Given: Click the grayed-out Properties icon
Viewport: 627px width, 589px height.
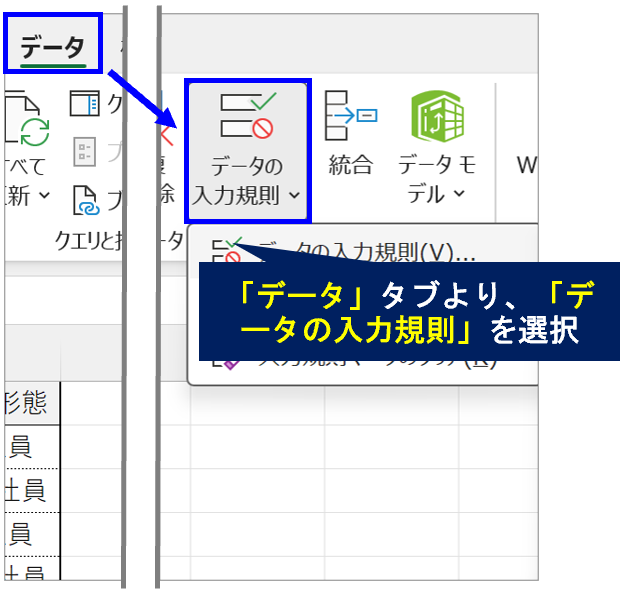Looking at the screenshot, I should pos(85,152).
